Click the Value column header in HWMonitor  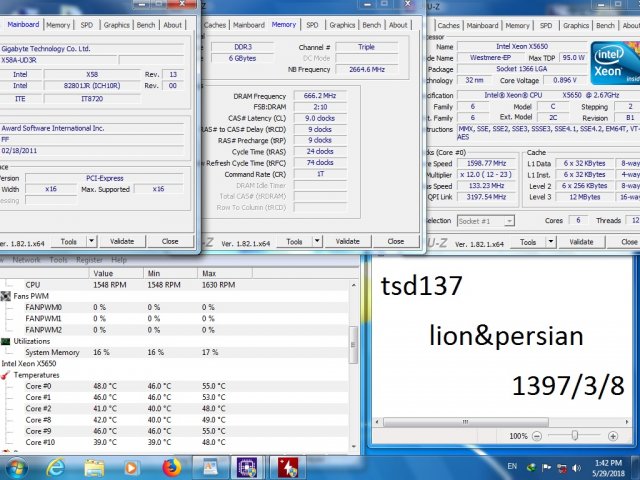pyautogui.click(x=116, y=273)
